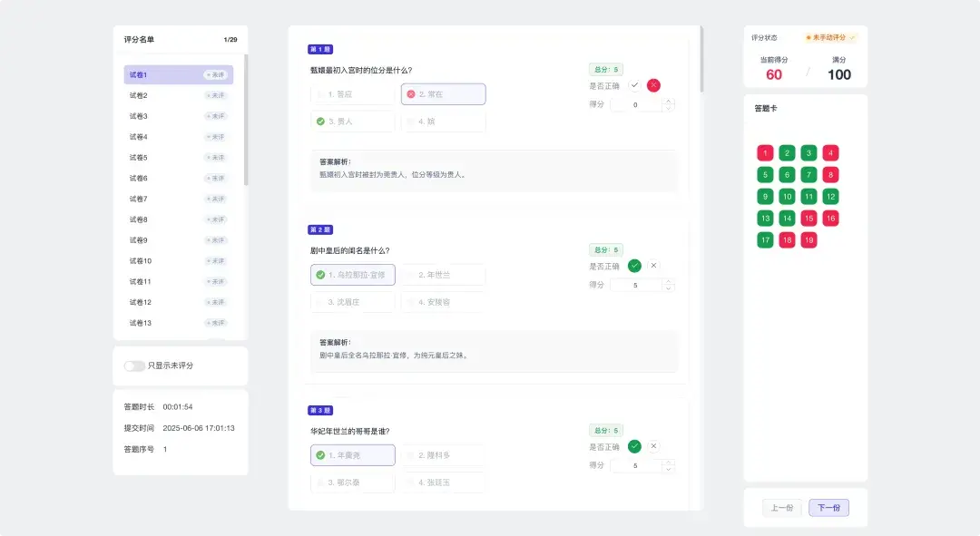
Task: Click the grading list scrollbar
Action: [x=246, y=121]
